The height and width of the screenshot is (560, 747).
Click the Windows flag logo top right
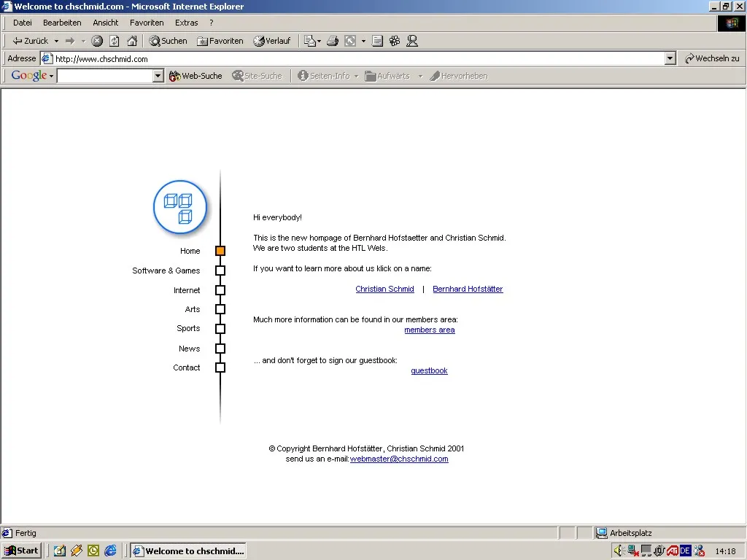(x=731, y=23)
